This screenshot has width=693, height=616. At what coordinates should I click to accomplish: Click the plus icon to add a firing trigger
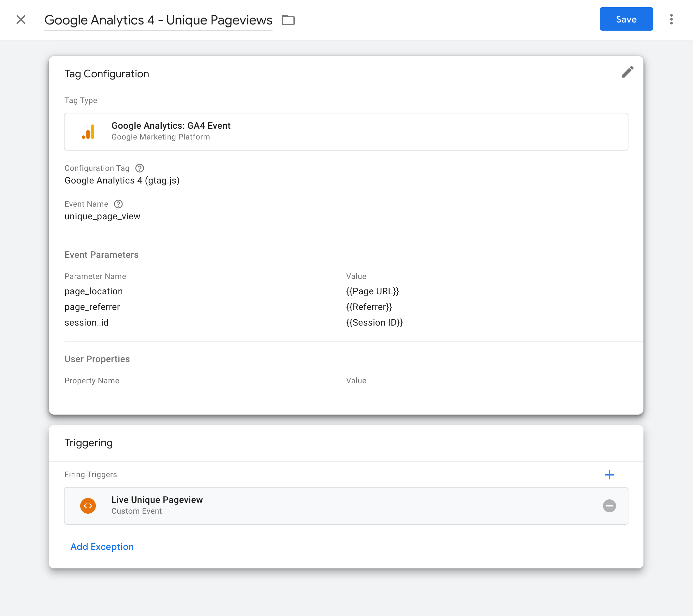tap(609, 475)
